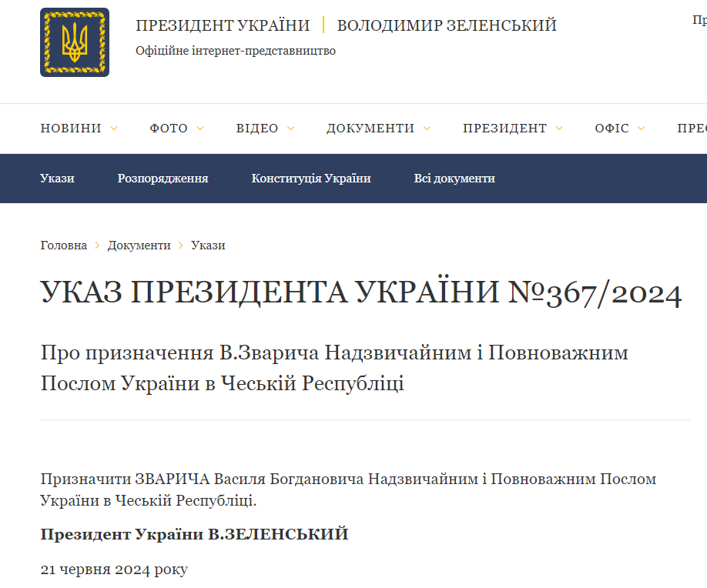The image size is (707, 588).
Task: Open the Конституція України section
Action: pos(311,178)
